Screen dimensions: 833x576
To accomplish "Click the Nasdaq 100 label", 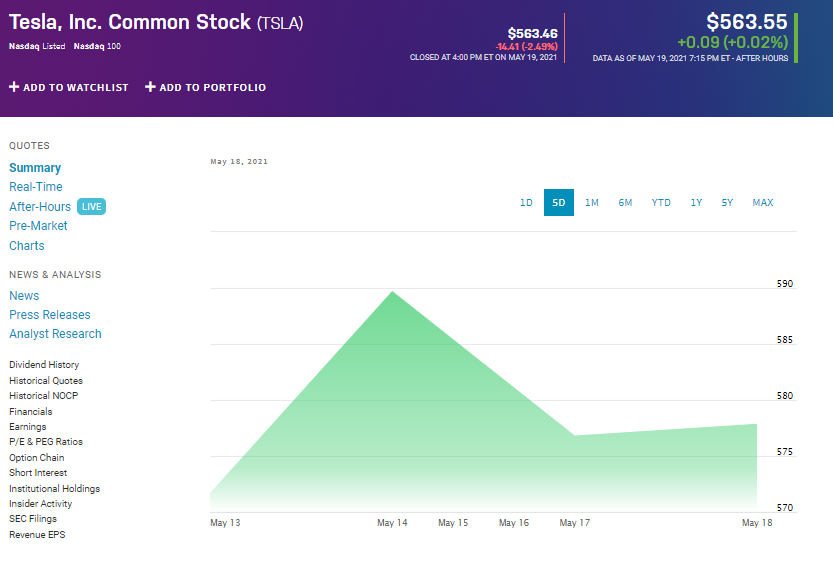I will coord(97,46).
